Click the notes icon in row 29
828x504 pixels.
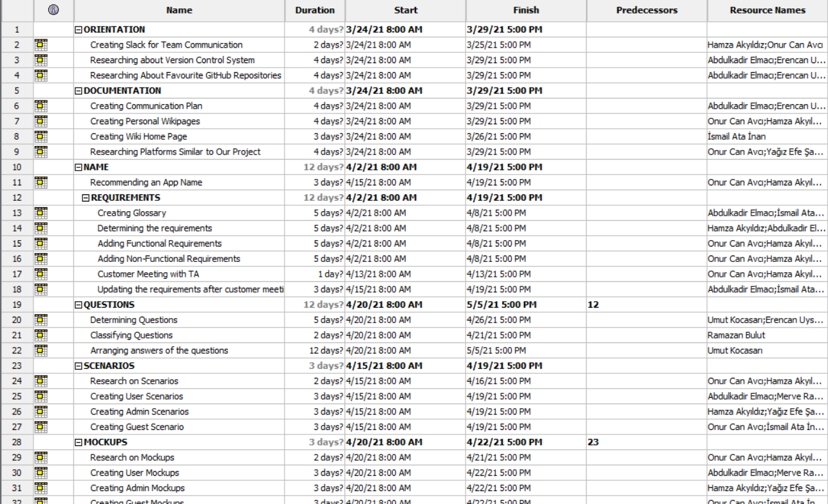pos(41,458)
